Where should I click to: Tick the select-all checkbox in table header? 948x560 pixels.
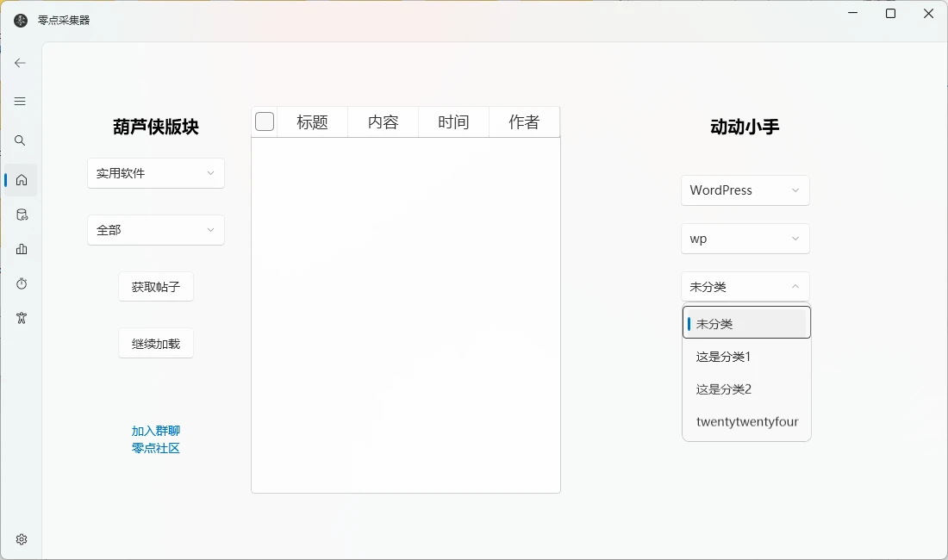point(265,122)
